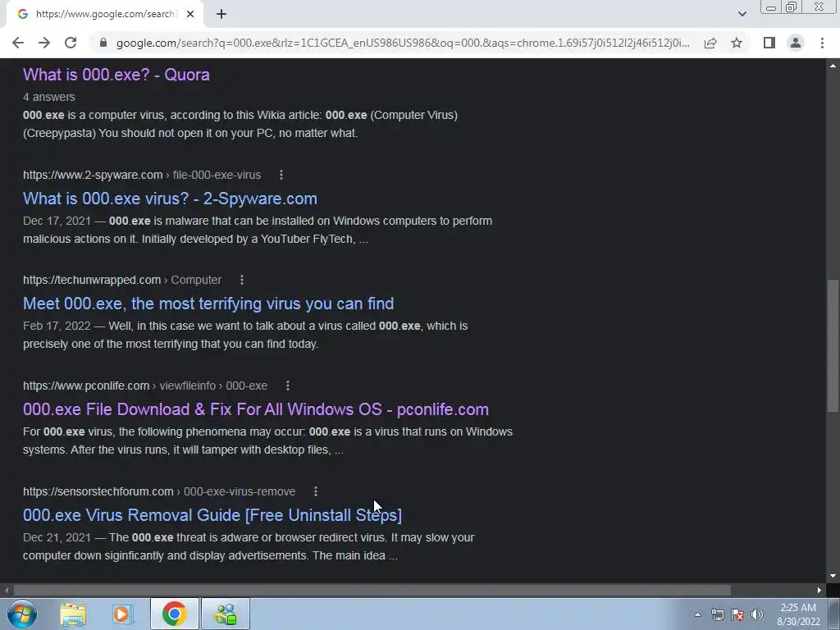Screen dimensions: 840x630
Task: Open "000.exe Virus Removal Guide" result
Action: 212,515
